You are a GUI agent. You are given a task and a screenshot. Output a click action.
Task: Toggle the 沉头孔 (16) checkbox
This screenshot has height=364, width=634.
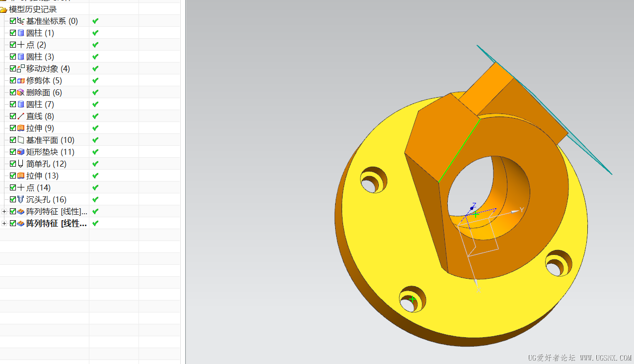pos(13,199)
